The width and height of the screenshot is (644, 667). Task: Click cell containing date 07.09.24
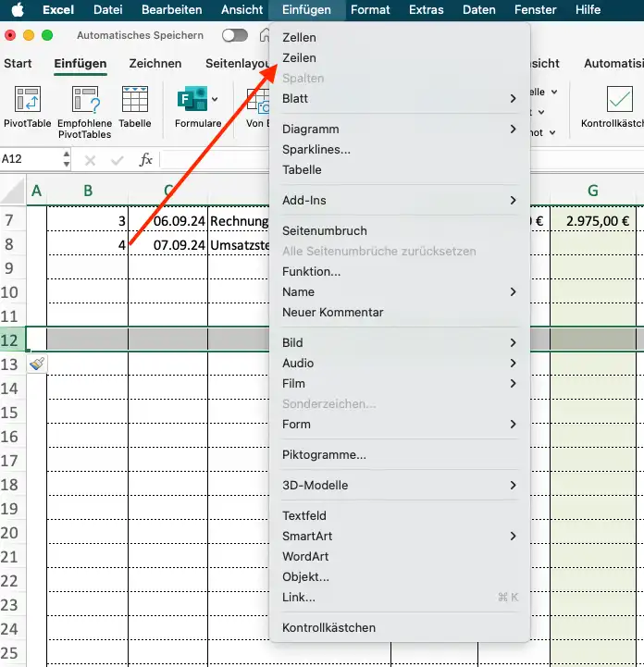click(168, 244)
